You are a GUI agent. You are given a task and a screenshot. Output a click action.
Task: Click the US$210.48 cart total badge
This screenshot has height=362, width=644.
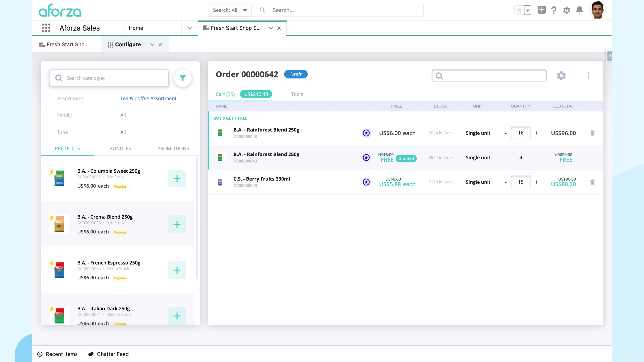click(x=256, y=94)
